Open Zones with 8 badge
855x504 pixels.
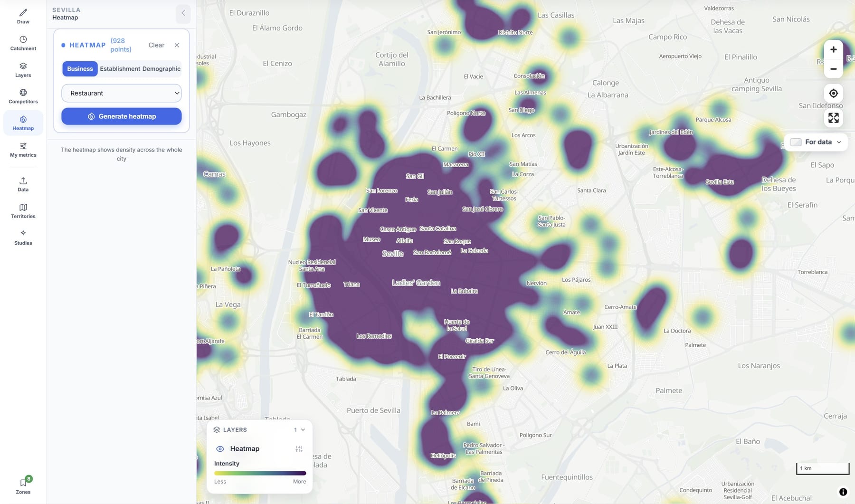point(23,485)
